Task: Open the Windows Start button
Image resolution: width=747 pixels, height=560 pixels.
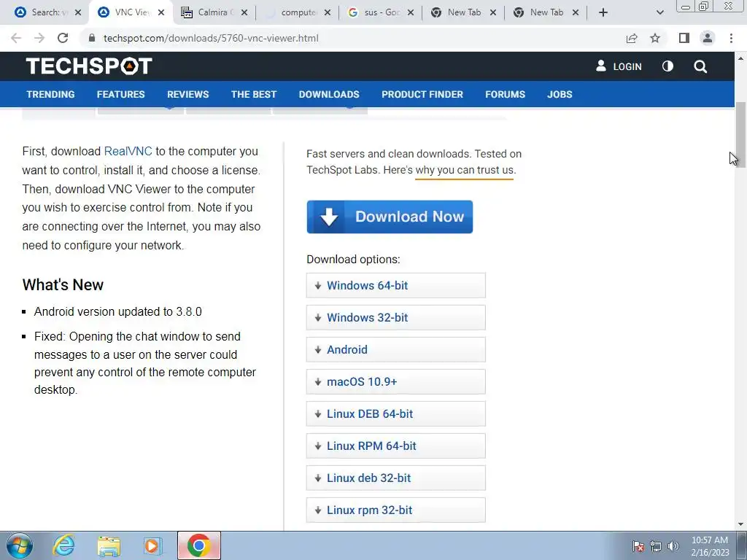Action: pyautogui.click(x=20, y=545)
